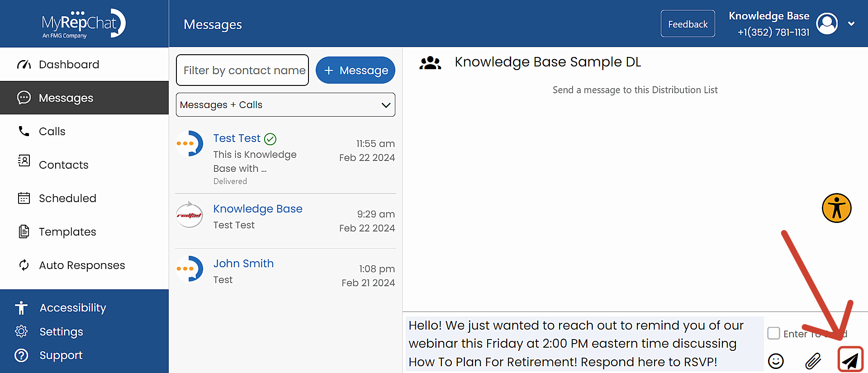Click 'Send a message to this Distribution List' text
Screen dimensions: 868x373
pos(635,90)
